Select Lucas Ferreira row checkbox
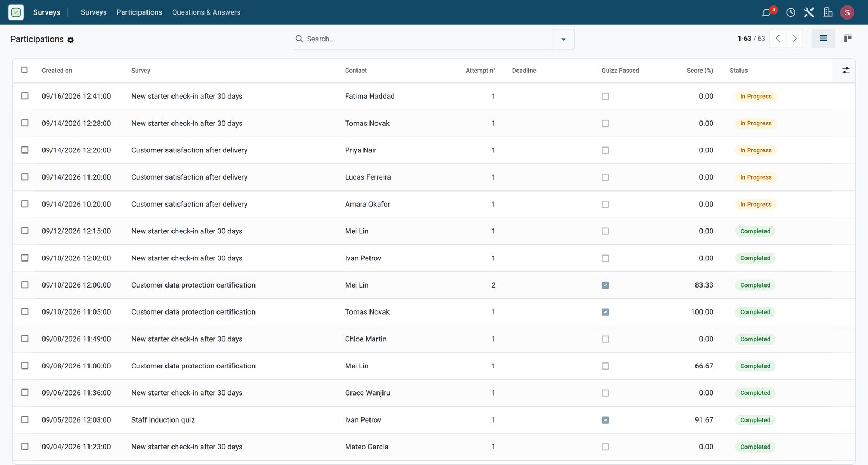Screen dimensions: 868x465 pos(24,177)
